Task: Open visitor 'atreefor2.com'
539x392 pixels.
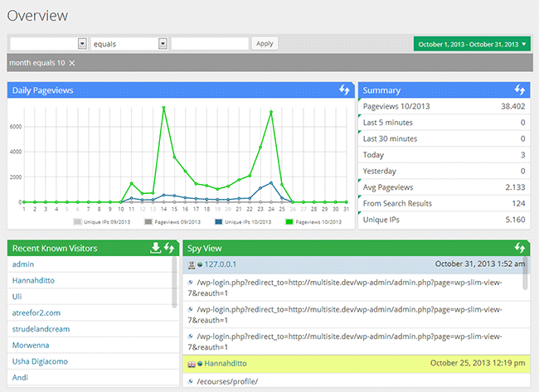Action: tap(36, 312)
